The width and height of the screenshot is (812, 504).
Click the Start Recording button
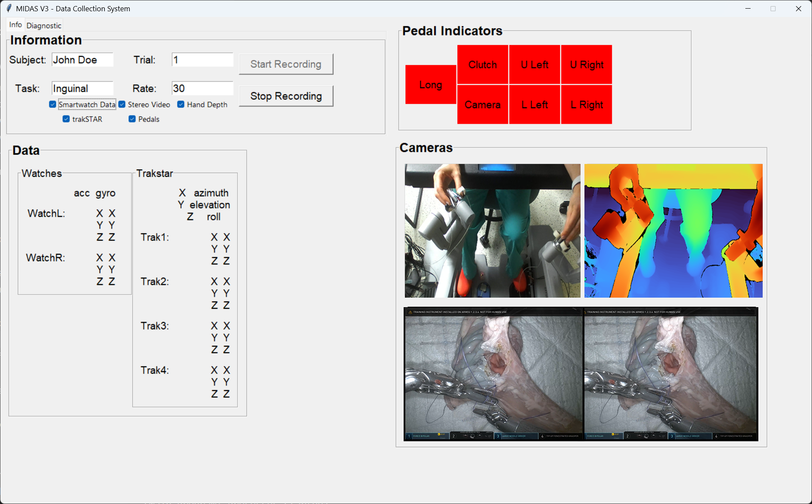286,64
